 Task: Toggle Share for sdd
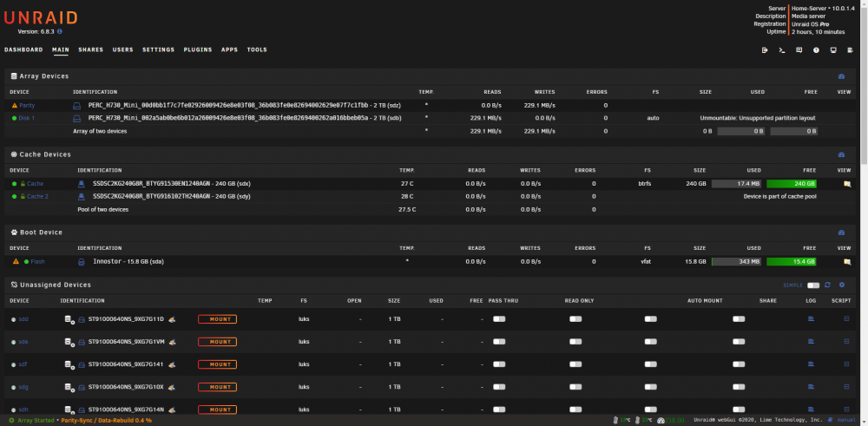tap(739, 319)
